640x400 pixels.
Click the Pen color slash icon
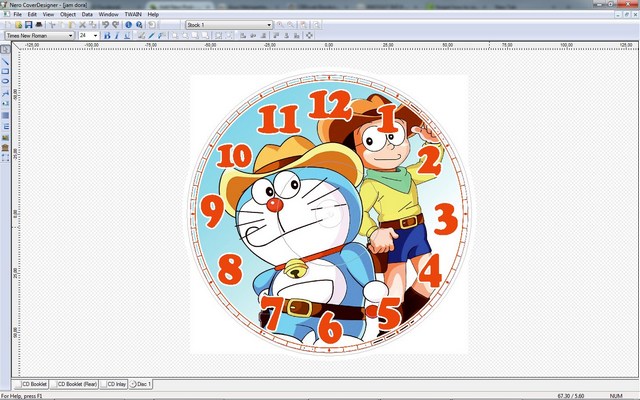(151, 36)
